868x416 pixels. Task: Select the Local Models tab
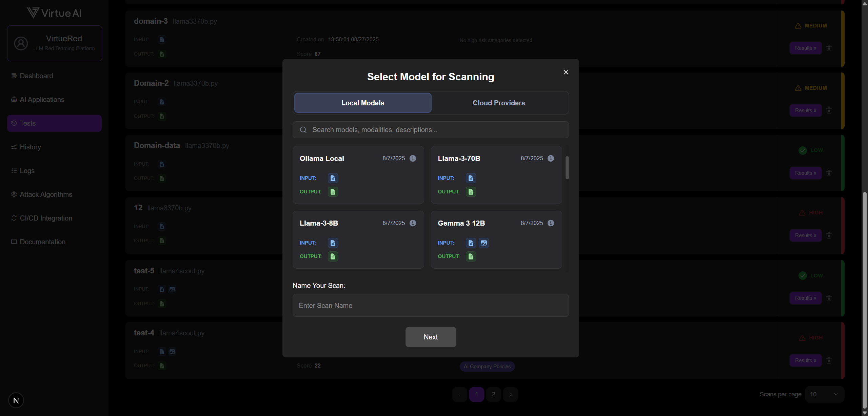(x=362, y=103)
